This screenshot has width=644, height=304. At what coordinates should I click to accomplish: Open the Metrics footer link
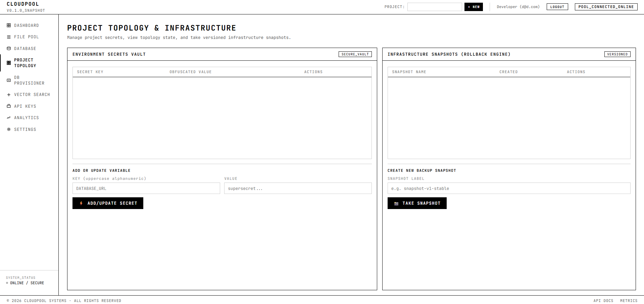[x=629, y=301]
